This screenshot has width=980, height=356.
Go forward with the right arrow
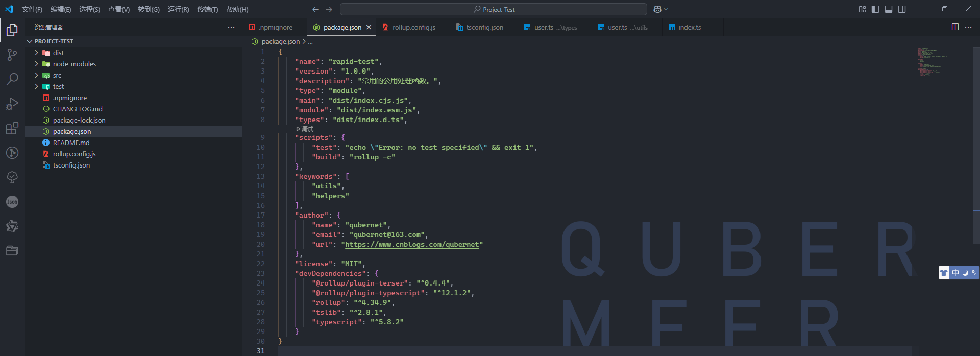tap(329, 9)
